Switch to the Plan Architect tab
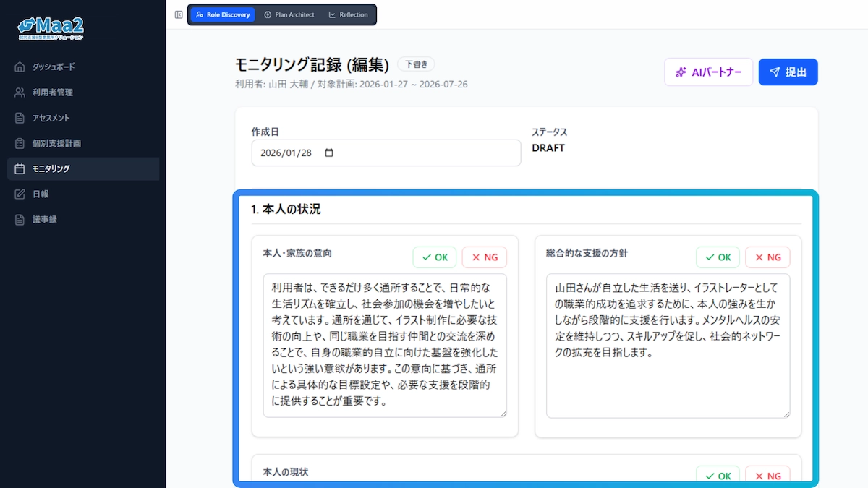 click(289, 14)
